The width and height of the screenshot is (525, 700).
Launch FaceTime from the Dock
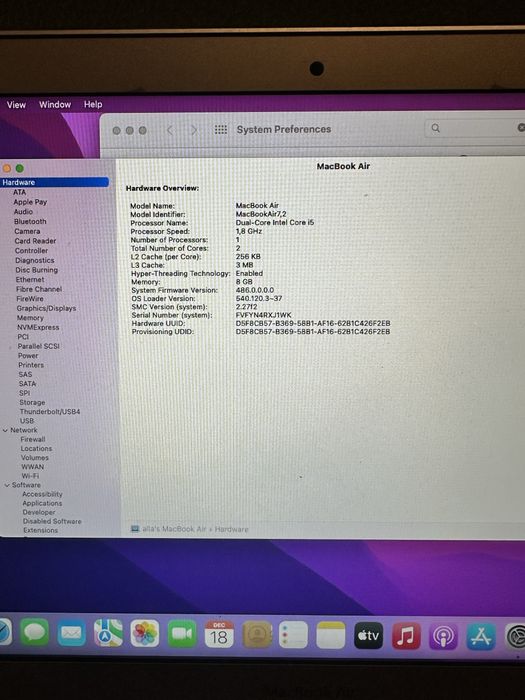click(182, 634)
